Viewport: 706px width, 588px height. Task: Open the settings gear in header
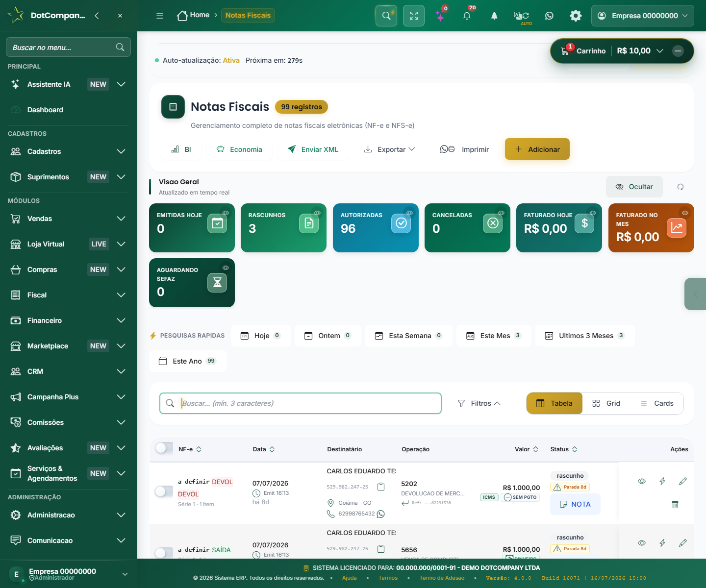click(576, 16)
